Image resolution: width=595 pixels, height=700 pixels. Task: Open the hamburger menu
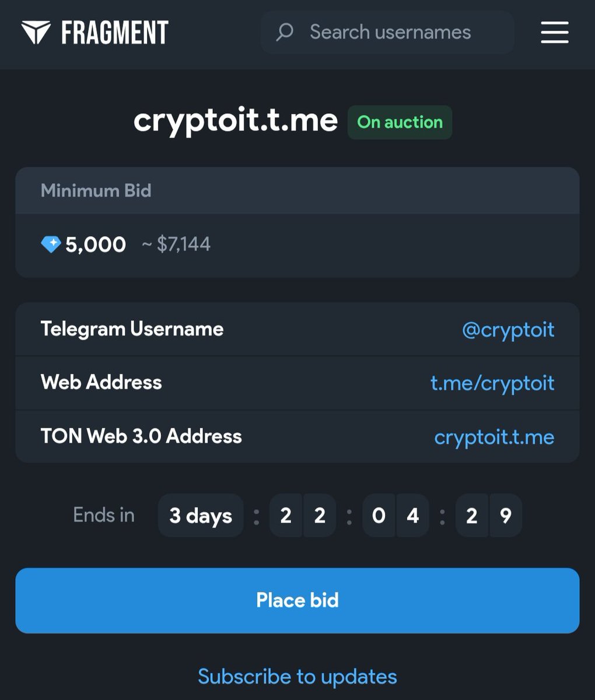[554, 32]
